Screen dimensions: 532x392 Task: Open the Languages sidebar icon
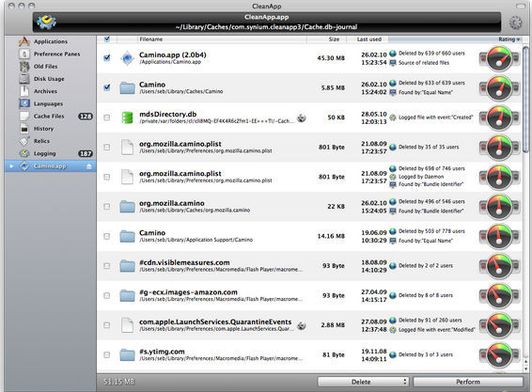pyautogui.click(x=24, y=103)
